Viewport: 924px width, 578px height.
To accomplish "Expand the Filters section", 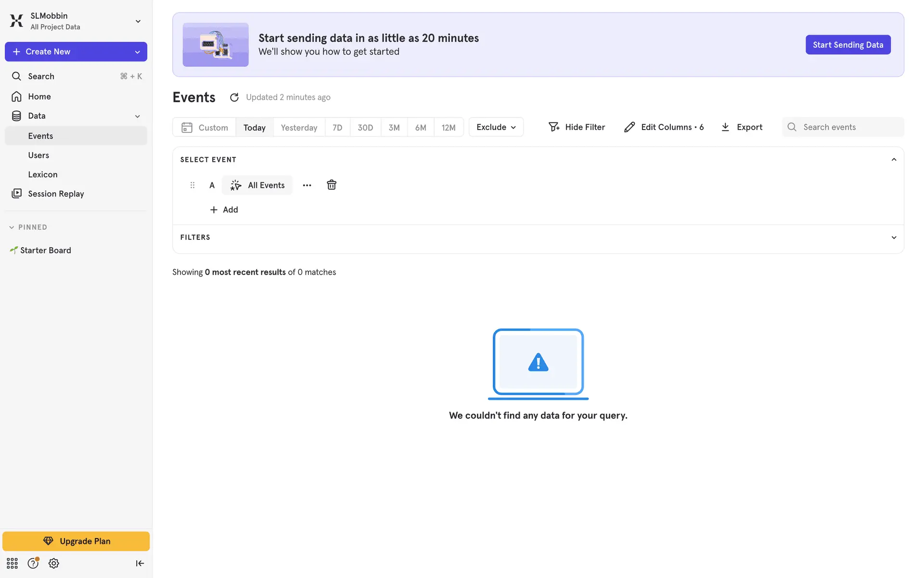I will click(894, 237).
